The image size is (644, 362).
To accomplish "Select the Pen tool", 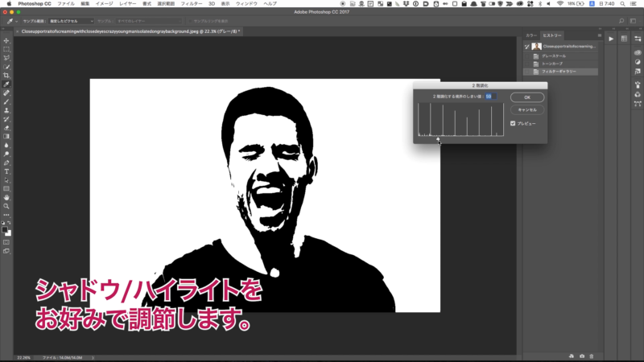I will point(6,163).
